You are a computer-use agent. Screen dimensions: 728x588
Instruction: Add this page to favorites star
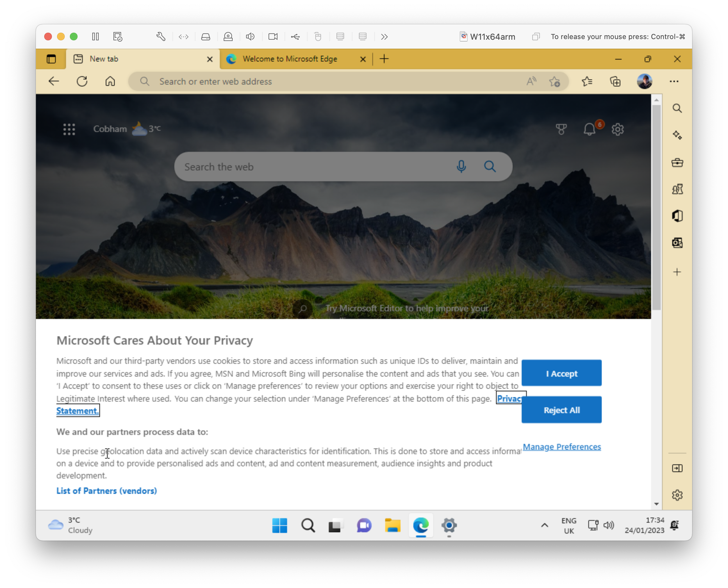(x=555, y=81)
